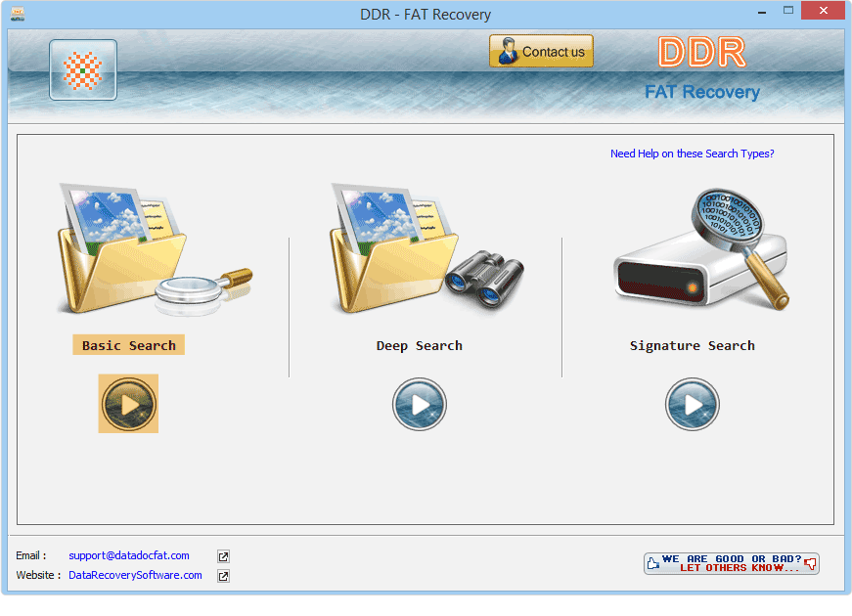This screenshot has width=852, height=616.
Task: Select the Signature Search drive magnifier icon
Action: click(x=701, y=249)
